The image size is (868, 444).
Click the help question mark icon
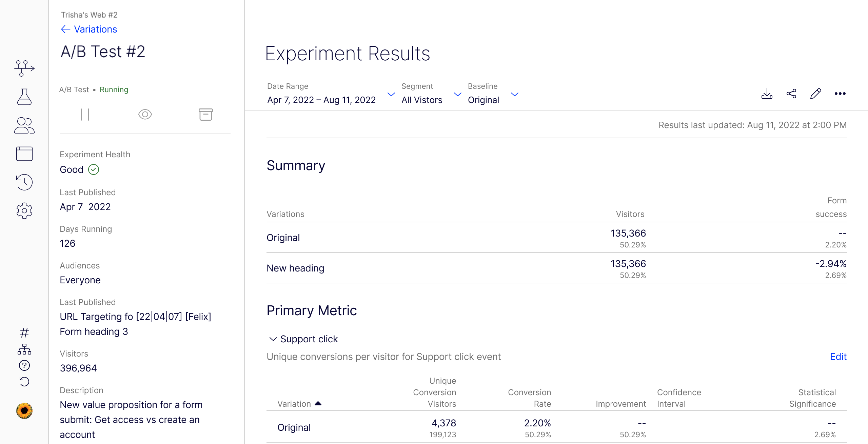tap(24, 365)
